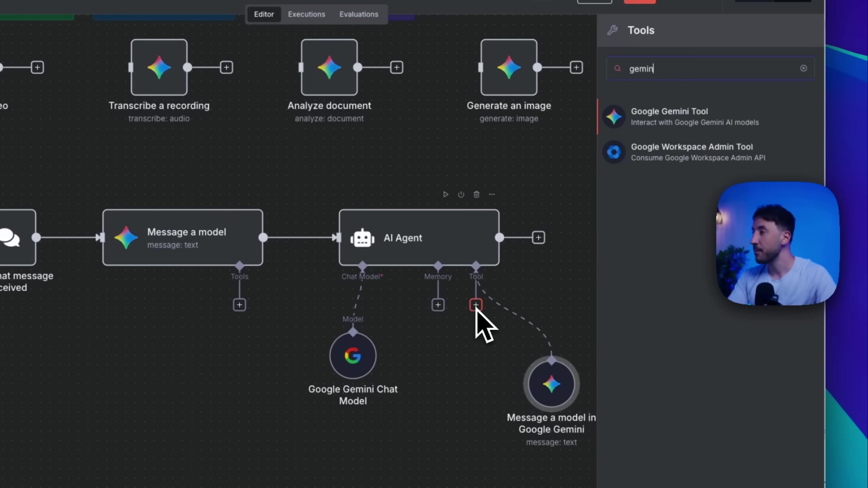Image resolution: width=868 pixels, height=488 pixels.
Task: Click the chat message received trigger node
Action: 17,237
